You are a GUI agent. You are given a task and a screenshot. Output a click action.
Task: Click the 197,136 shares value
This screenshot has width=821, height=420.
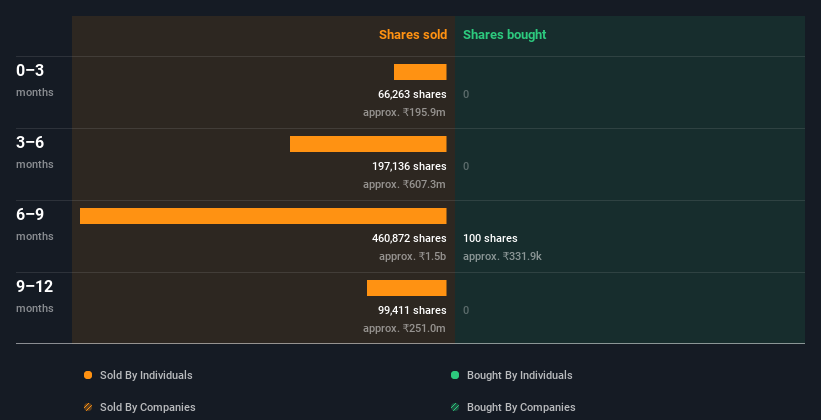(409, 166)
